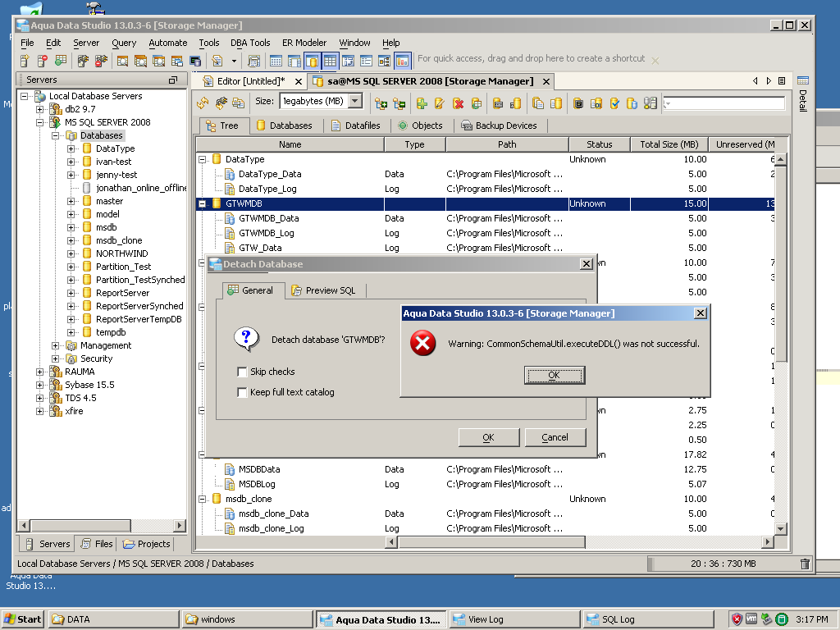Viewport: 840px width, 630px height.
Task: Open the ER Modeler menu
Action: tap(304, 43)
